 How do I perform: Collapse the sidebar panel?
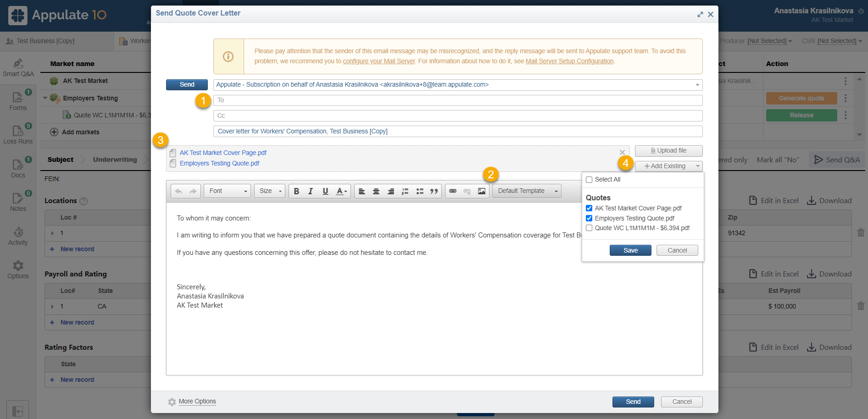[x=18, y=411]
